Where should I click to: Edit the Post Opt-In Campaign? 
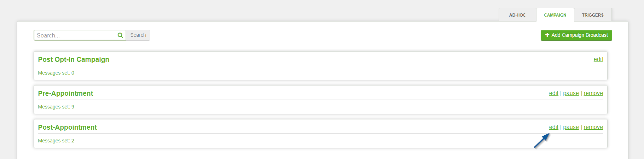(x=598, y=59)
